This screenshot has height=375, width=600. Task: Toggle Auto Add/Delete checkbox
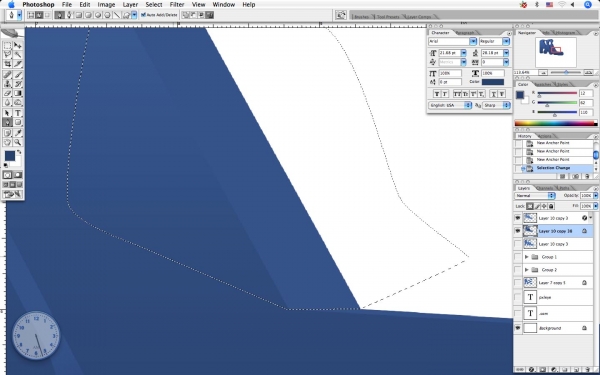(143, 15)
